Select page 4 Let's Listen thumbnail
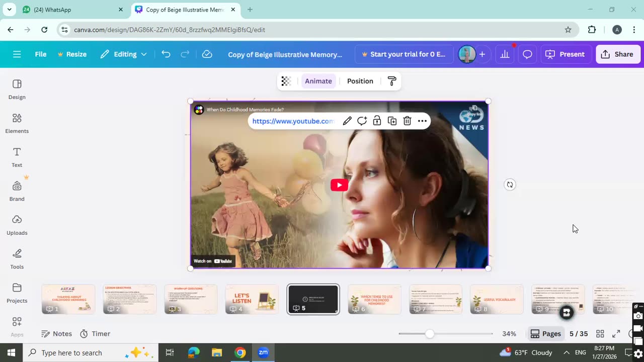The width and height of the screenshot is (644, 362). 252,299
